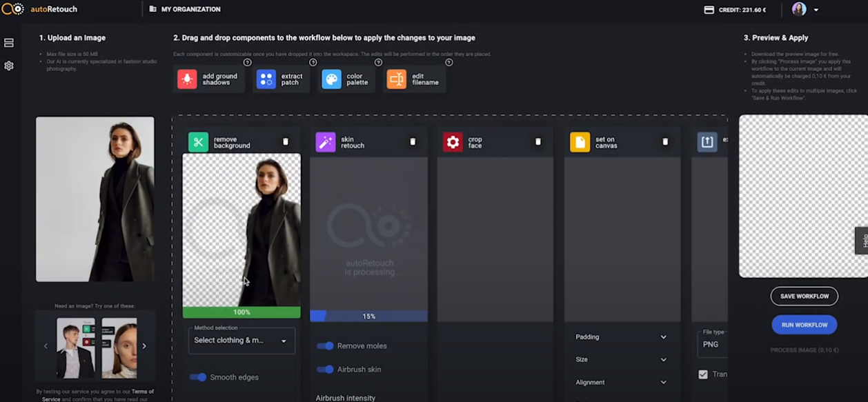
Task: Delete the remove background component
Action: [x=286, y=141]
